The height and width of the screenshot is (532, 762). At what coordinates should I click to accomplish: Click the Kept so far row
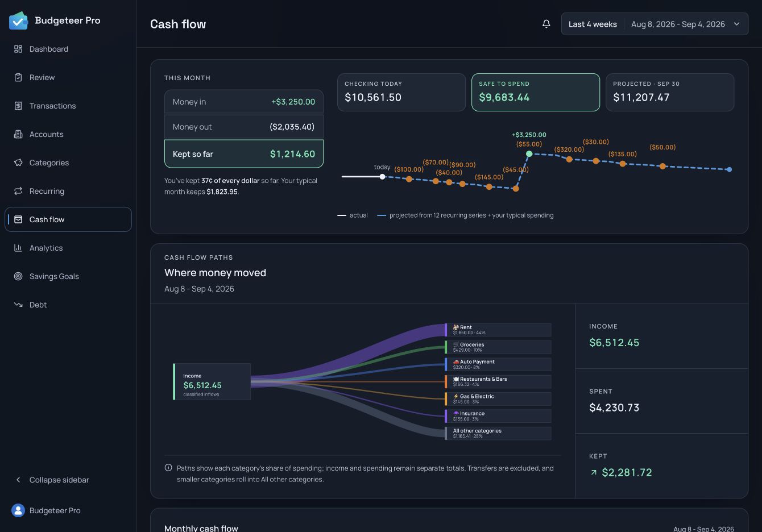click(244, 153)
